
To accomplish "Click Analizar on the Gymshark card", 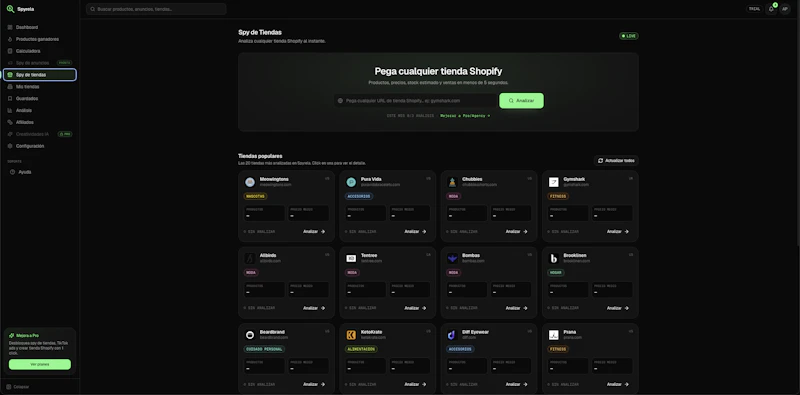I will tap(618, 232).
